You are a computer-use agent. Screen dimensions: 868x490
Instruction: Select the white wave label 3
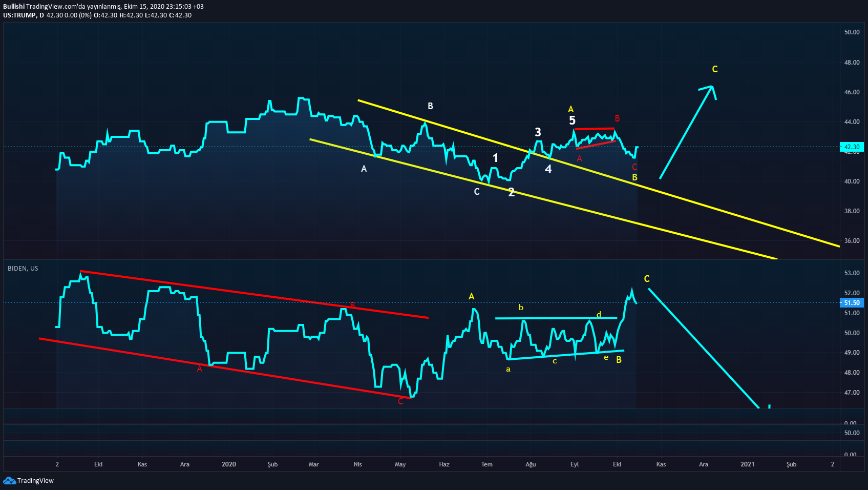(x=538, y=132)
